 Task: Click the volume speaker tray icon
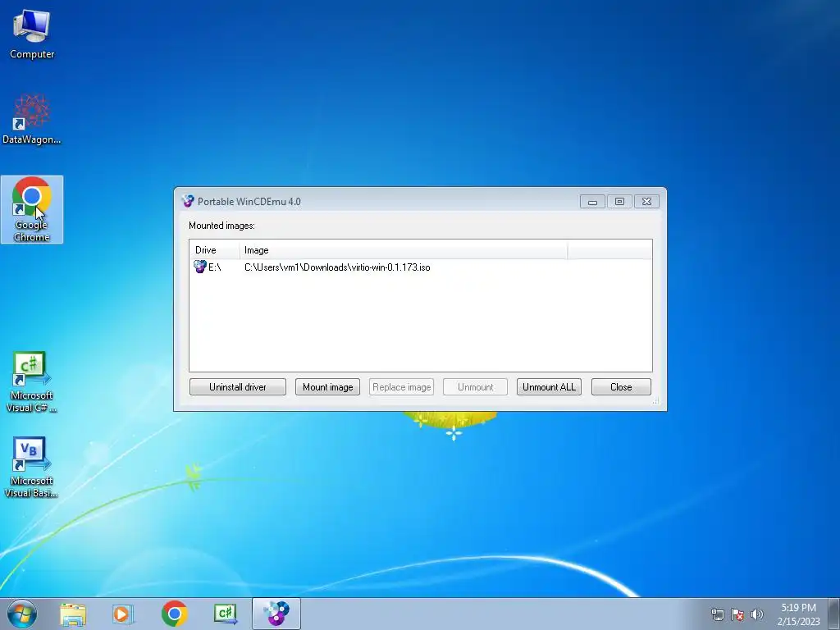pyautogui.click(x=756, y=614)
